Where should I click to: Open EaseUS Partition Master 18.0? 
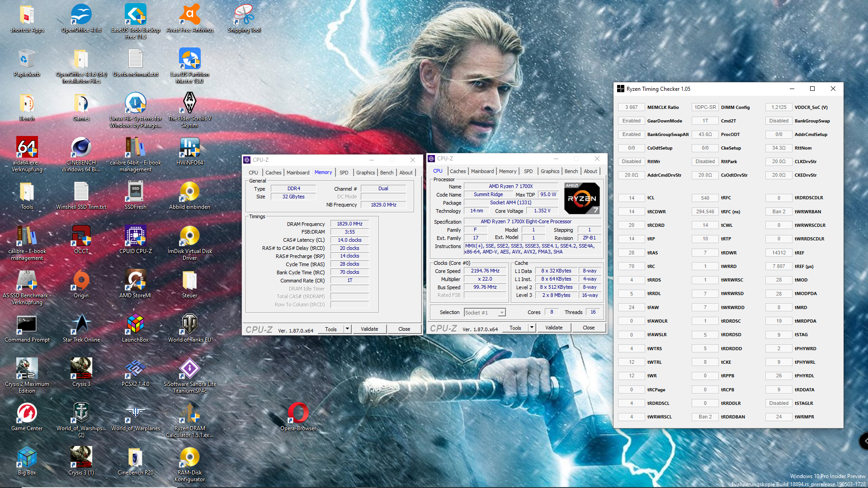189,59
